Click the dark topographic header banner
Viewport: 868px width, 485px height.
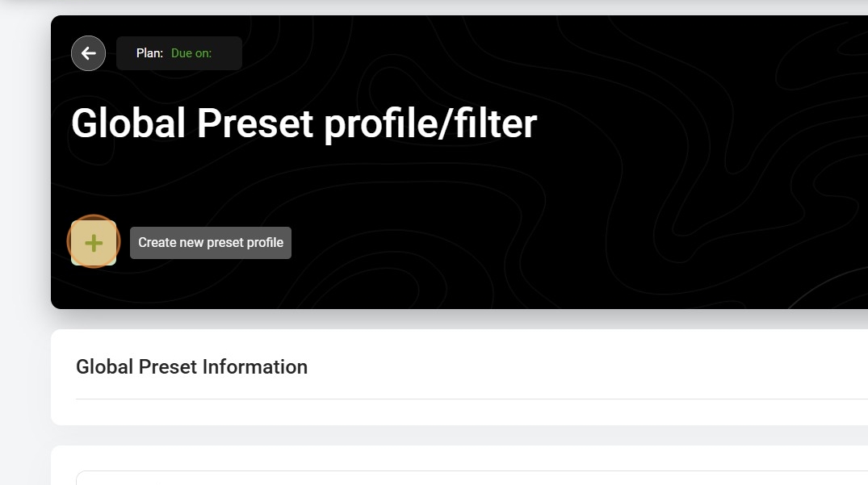[459, 162]
